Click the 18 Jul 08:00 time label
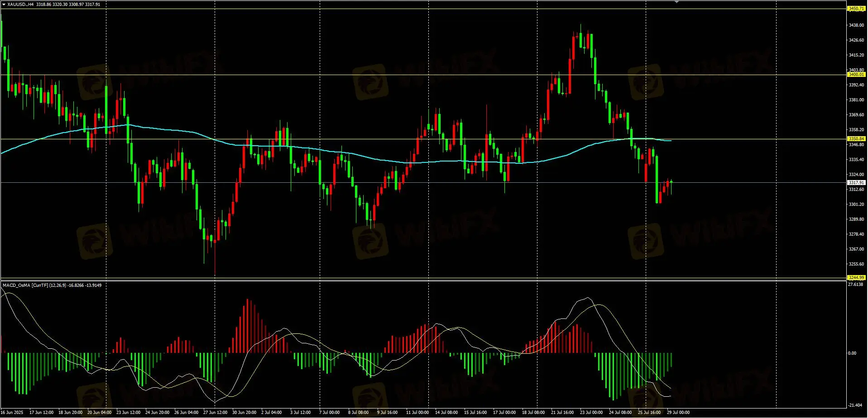This screenshot has height=418, width=868. pos(533,413)
